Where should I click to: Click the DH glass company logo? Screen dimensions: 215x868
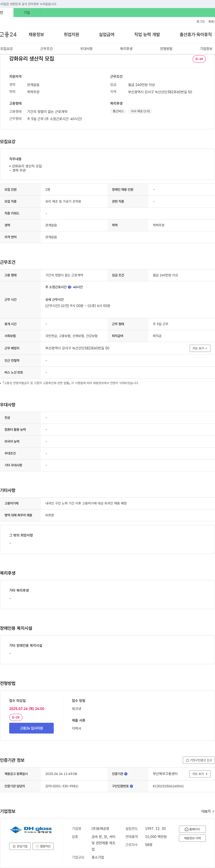[31, 830]
